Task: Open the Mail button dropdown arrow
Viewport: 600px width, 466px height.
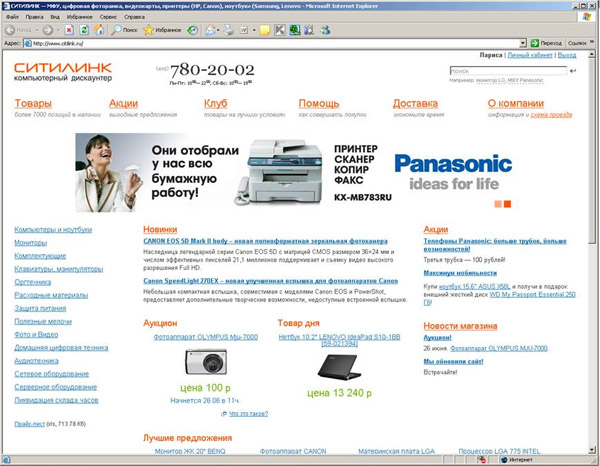Action: (x=218, y=30)
